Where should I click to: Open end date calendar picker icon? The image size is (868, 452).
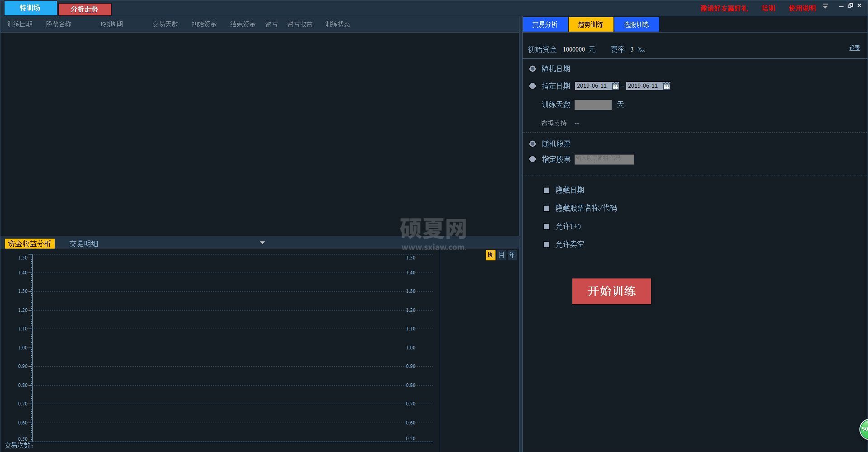pyautogui.click(x=666, y=86)
